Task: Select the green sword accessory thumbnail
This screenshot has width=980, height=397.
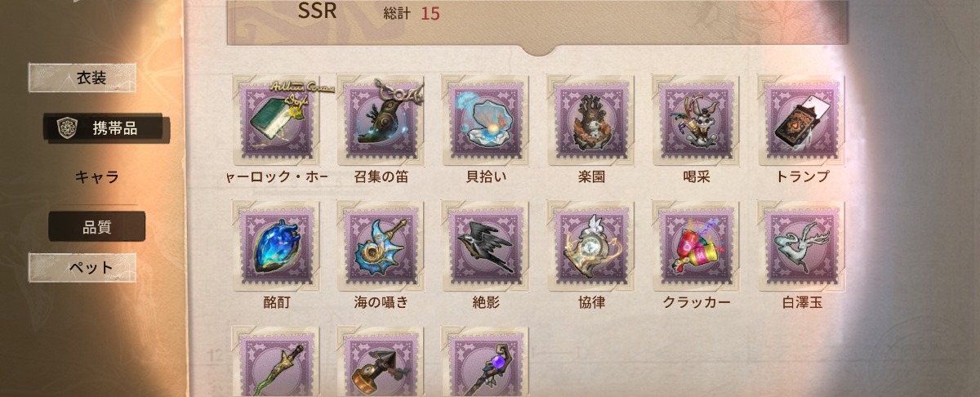Action: pyautogui.click(x=276, y=362)
